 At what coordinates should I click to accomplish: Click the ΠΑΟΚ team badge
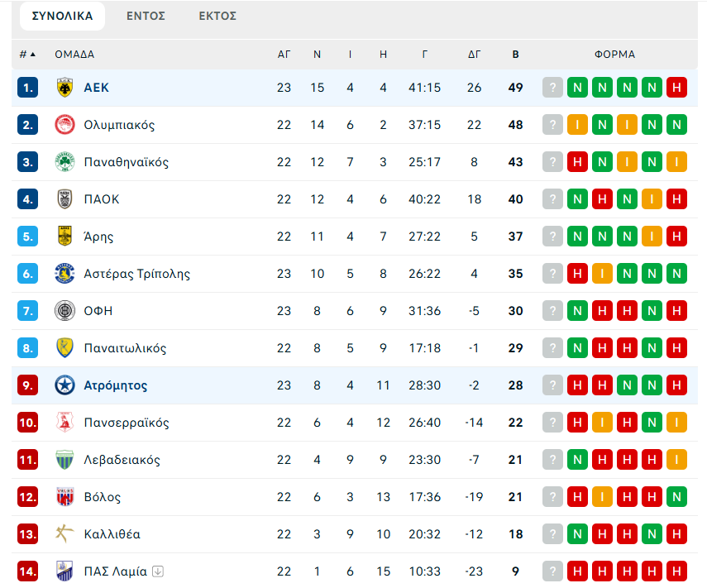pyautogui.click(x=64, y=199)
